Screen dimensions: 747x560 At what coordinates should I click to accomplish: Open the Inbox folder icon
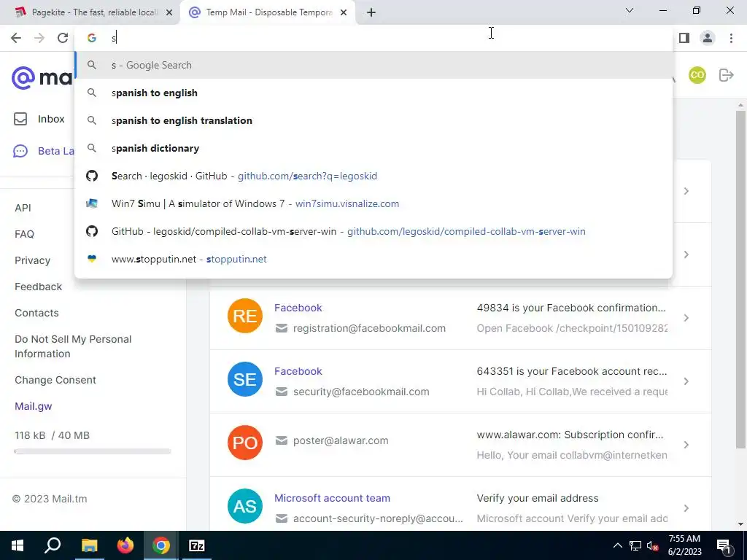click(20, 119)
